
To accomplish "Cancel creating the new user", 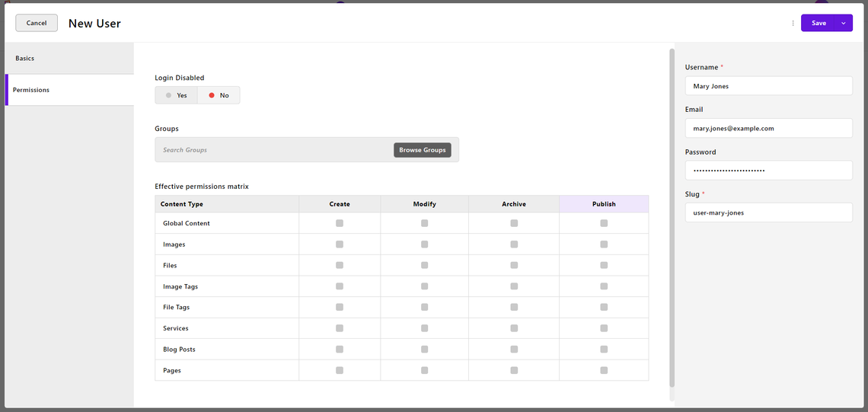I will [x=37, y=23].
